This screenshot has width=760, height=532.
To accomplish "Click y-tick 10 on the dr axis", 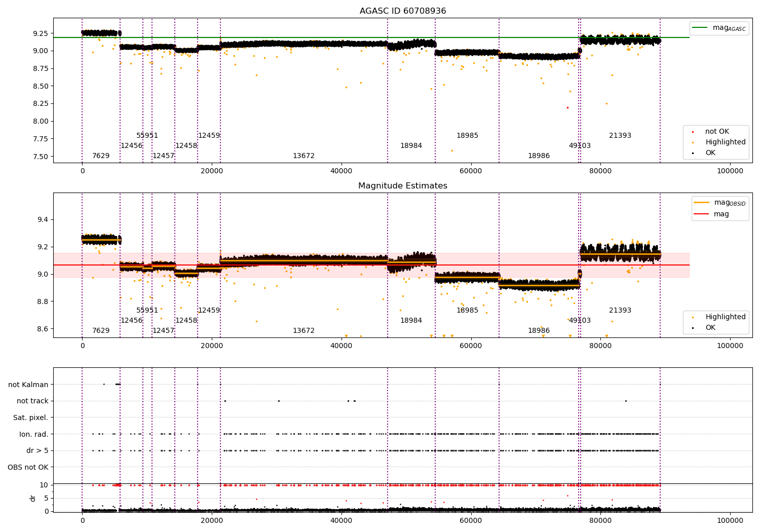I will click(45, 485).
